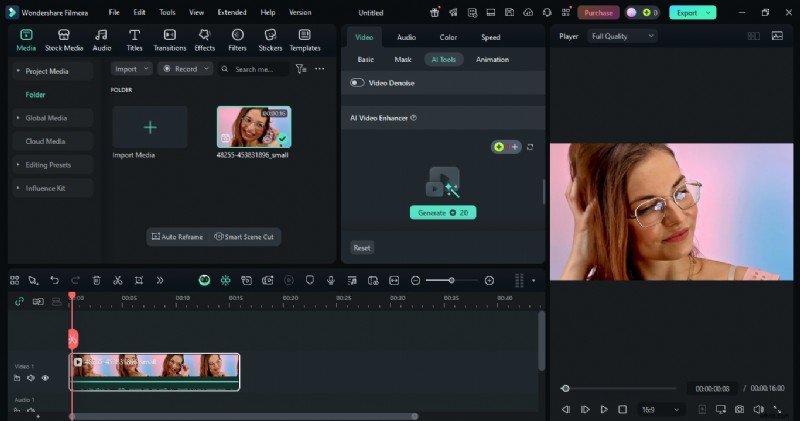Mute the Video 1 track audio
Screen dimensions: 800x421
click(x=31, y=378)
